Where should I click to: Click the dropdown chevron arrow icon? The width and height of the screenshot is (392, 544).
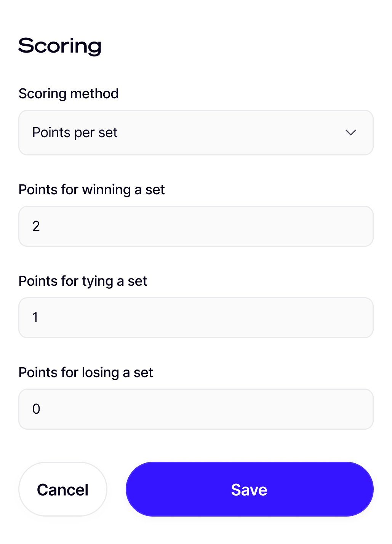pyautogui.click(x=350, y=133)
